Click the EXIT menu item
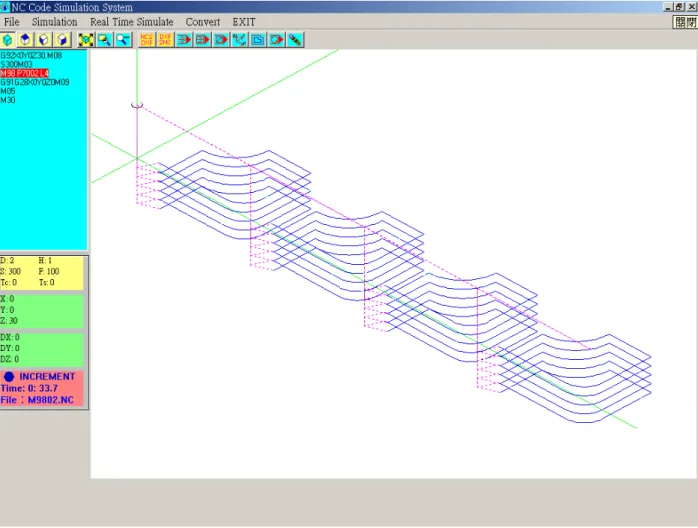 tap(244, 22)
